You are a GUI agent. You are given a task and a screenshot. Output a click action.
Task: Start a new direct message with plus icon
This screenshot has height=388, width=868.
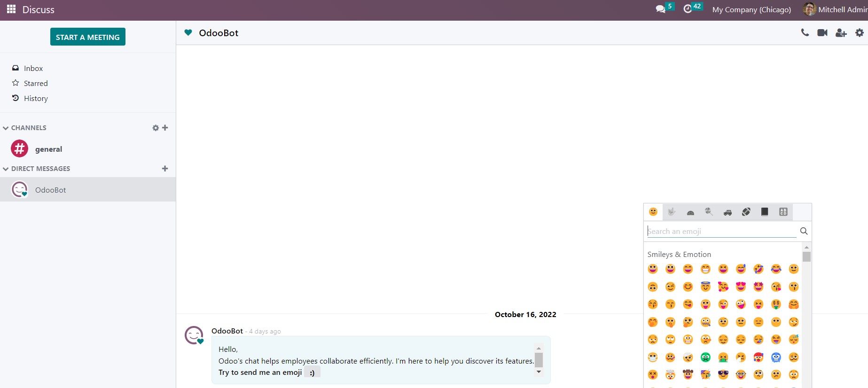pyautogui.click(x=165, y=169)
